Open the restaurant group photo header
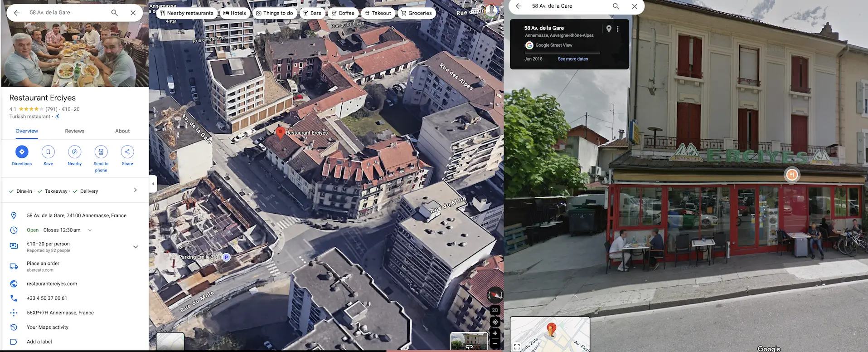The height and width of the screenshot is (352, 868). click(x=74, y=54)
